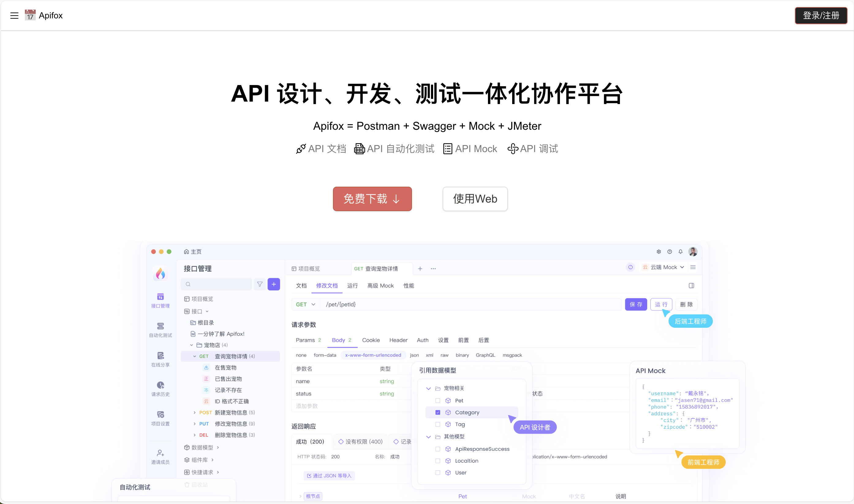Viewport: 854px width, 504px height.
Task: Click the 通过 JSON 等导入 button
Action: point(329,476)
